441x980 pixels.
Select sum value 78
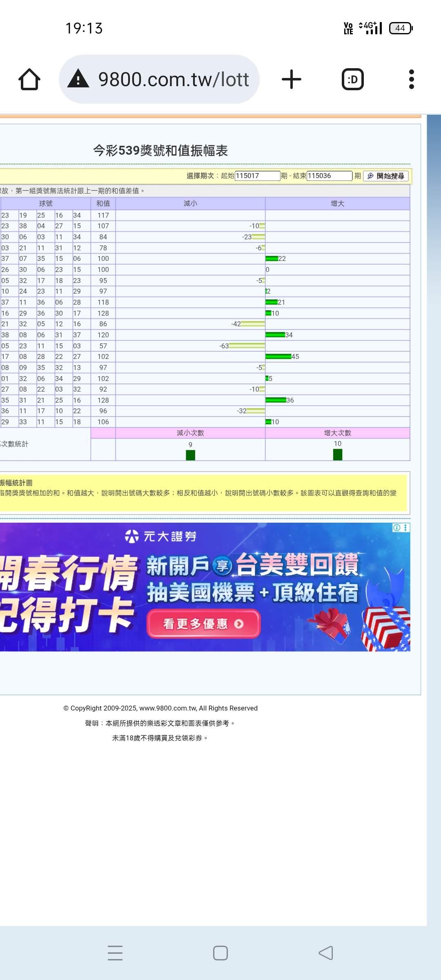(x=103, y=248)
